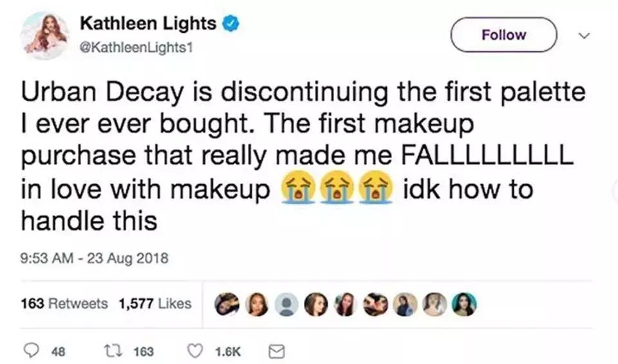618x364 pixels.
Task: Click the retweet arrows icon
Action: pyautogui.click(x=117, y=350)
